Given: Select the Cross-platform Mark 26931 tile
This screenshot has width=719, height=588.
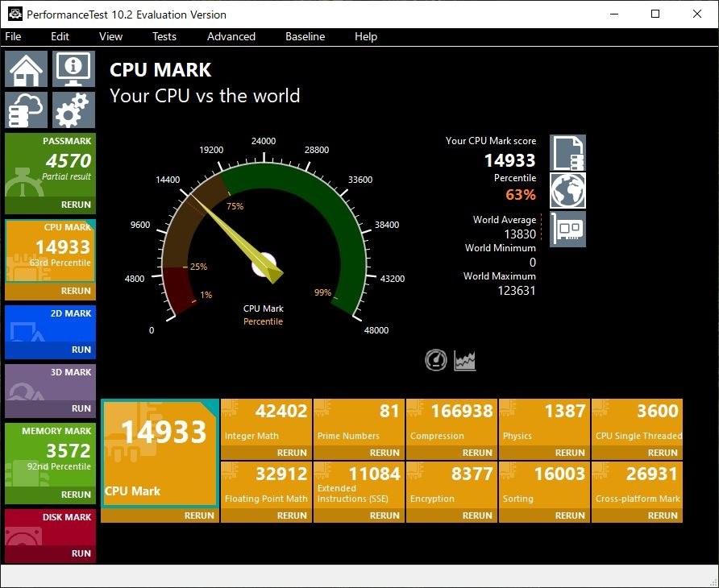Looking at the screenshot, I should pos(637,485).
